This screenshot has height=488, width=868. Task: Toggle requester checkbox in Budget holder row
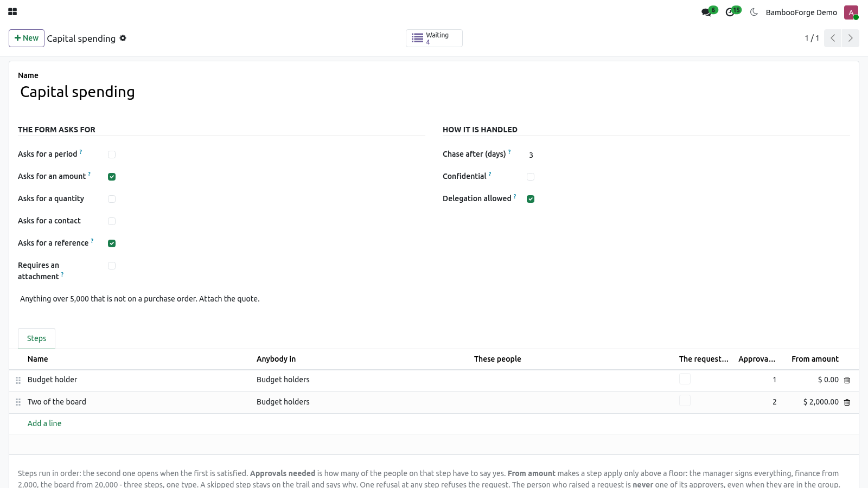pos(685,378)
